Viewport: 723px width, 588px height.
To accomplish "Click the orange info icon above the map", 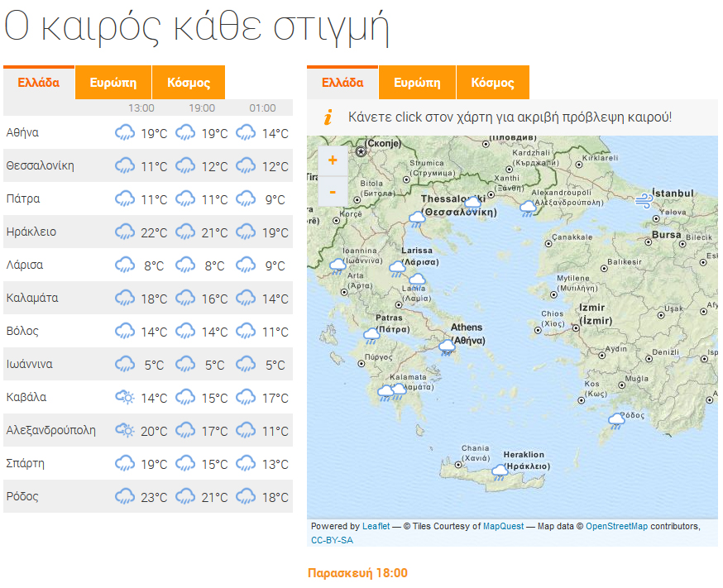I will [x=328, y=117].
